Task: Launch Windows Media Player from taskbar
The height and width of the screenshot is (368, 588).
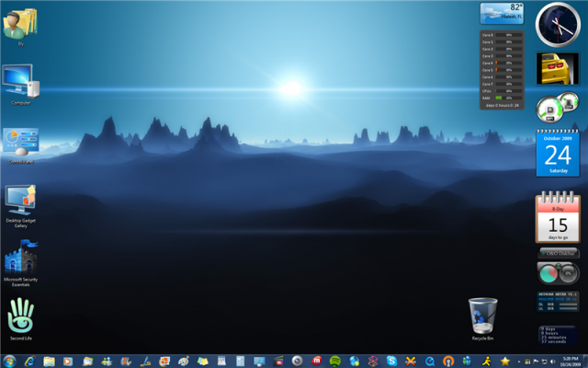Action: 68,362
